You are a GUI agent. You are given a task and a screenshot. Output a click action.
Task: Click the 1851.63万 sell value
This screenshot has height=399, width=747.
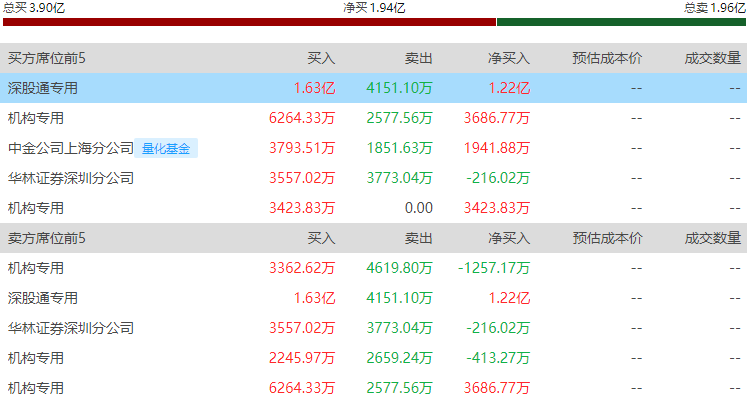(x=399, y=148)
